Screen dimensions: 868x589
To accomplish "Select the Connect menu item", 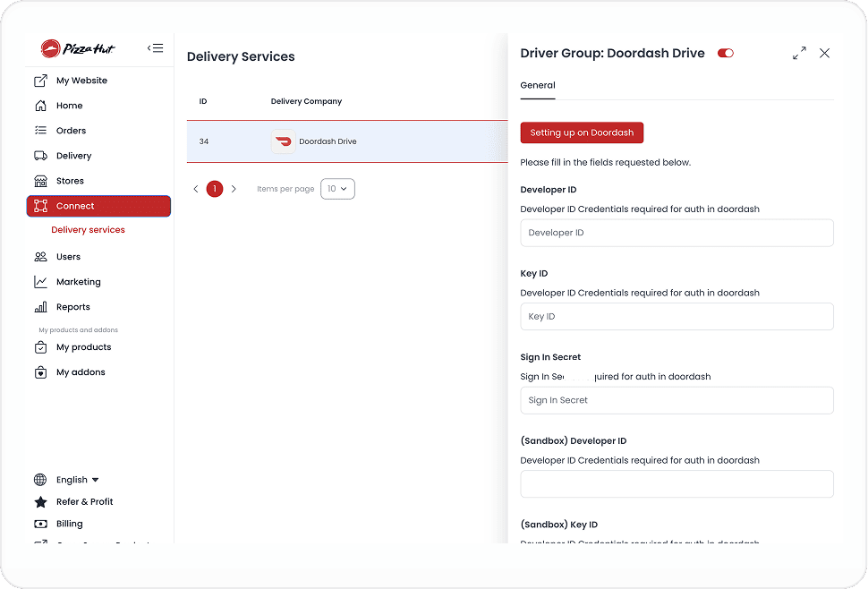I will click(98, 206).
